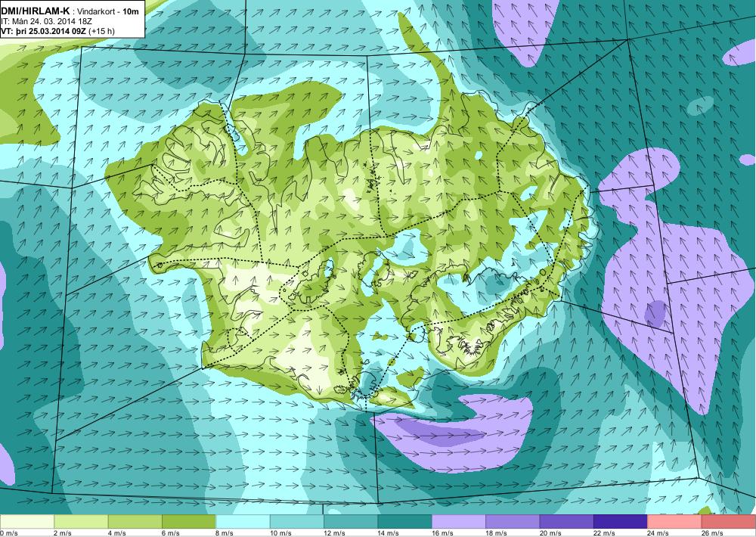The height and width of the screenshot is (537, 756).
Task: Click the olive green 6–8 m/s legend swatch
Action: tap(189, 522)
